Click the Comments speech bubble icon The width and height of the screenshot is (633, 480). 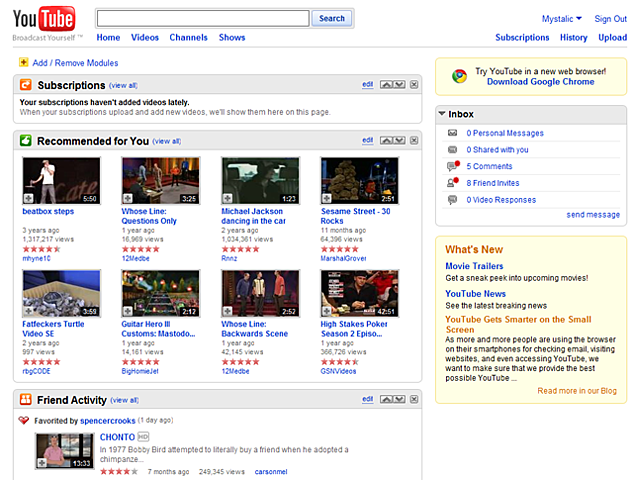[453, 166]
